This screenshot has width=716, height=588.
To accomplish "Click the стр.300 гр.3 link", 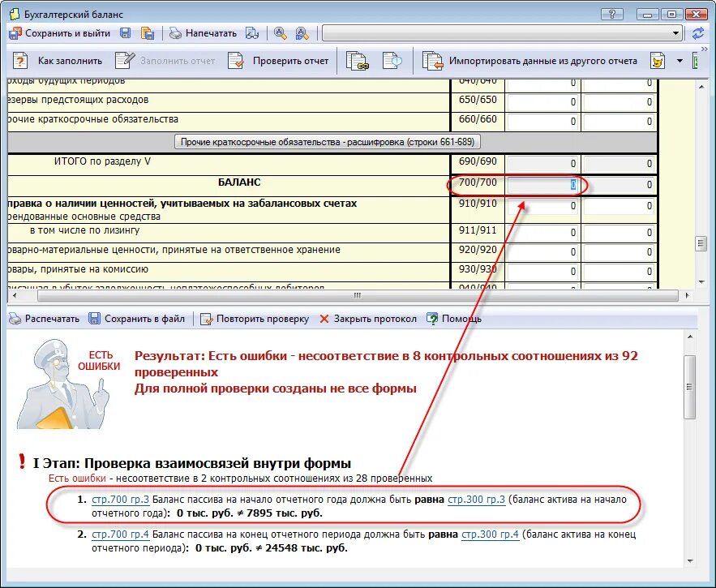I will pyautogui.click(x=476, y=500).
